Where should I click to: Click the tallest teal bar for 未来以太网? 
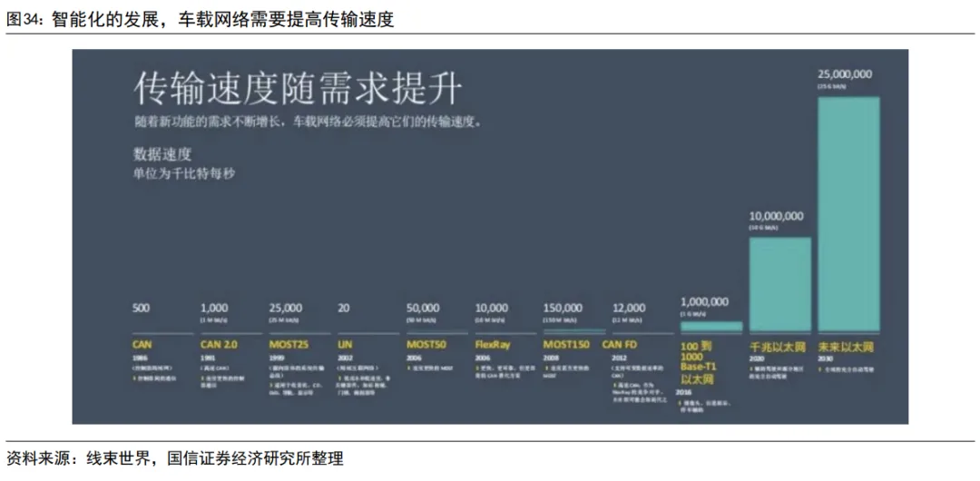848,214
